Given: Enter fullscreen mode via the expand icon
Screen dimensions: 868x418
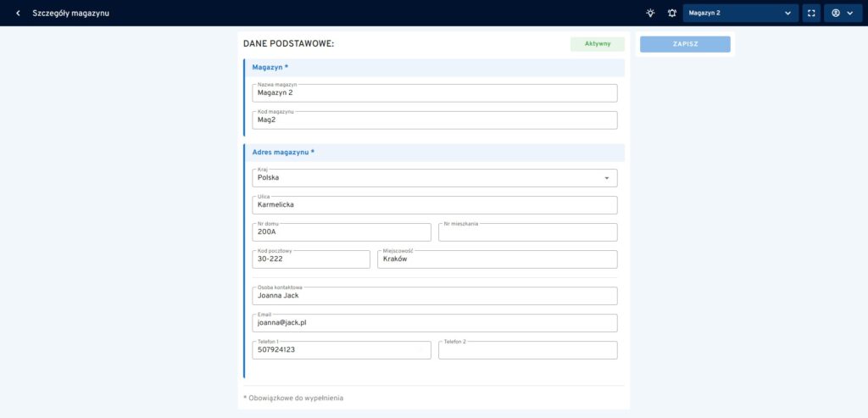Looking at the screenshot, I should 811,14.
